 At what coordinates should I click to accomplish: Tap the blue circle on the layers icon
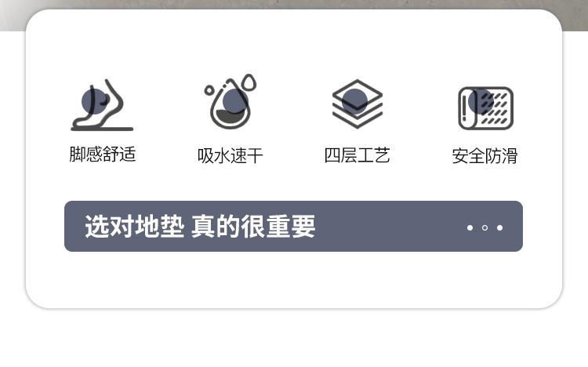coord(354,102)
